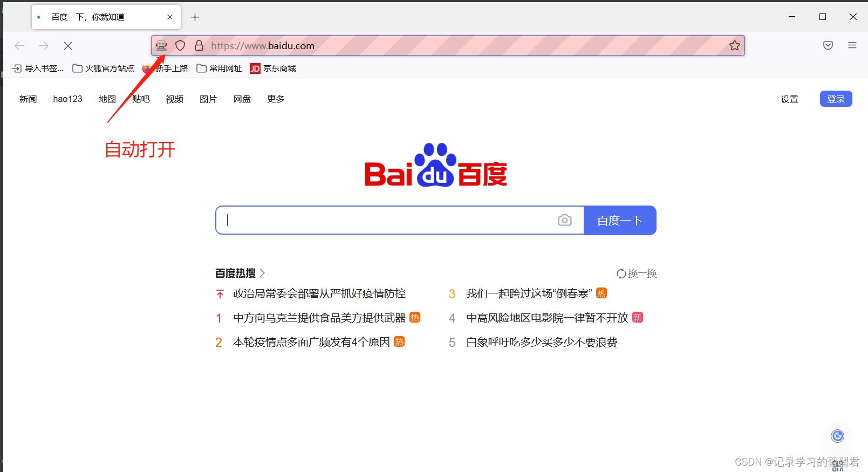Open the 新手上路 bookmark
The width and height of the screenshot is (868, 472).
click(x=165, y=69)
